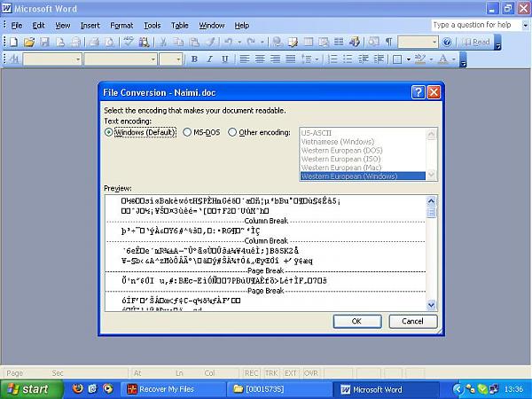Click the Type a question for help box
This screenshot has height=399, width=532.
pyautogui.click(x=476, y=25)
